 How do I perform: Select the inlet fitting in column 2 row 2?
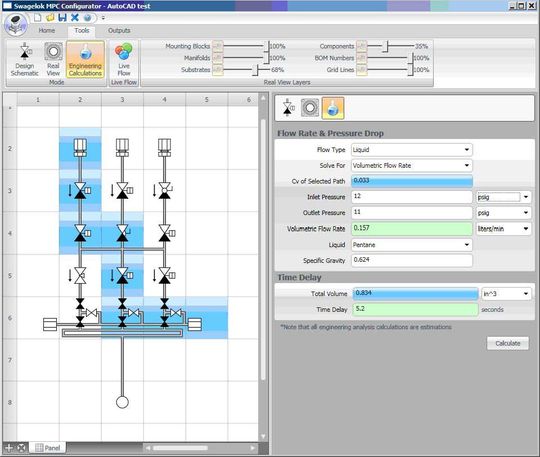click(80, 147)
